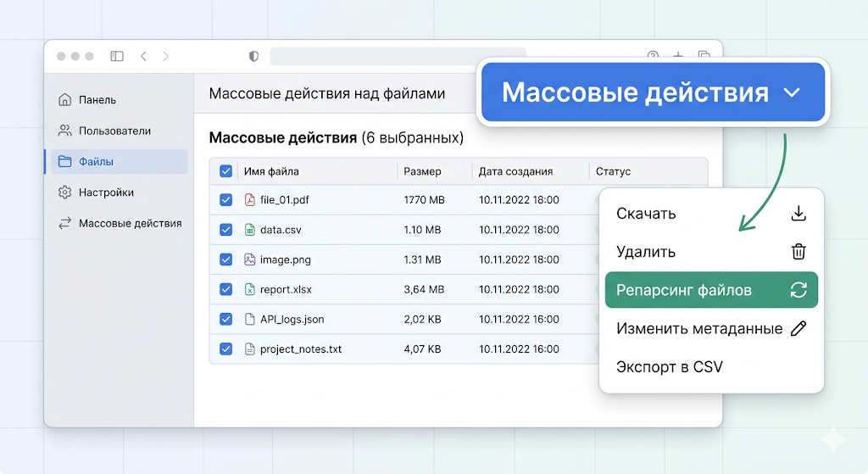Uncheck the file_01.pdf checkbox
This screenshot has width=868, height=474.
coord(225,200)
